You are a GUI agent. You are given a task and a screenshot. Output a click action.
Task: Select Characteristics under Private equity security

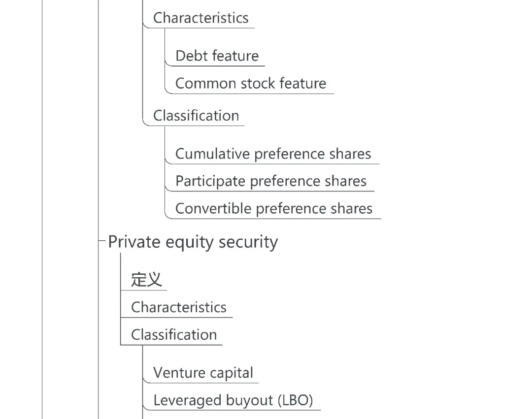tap(178, 307)
